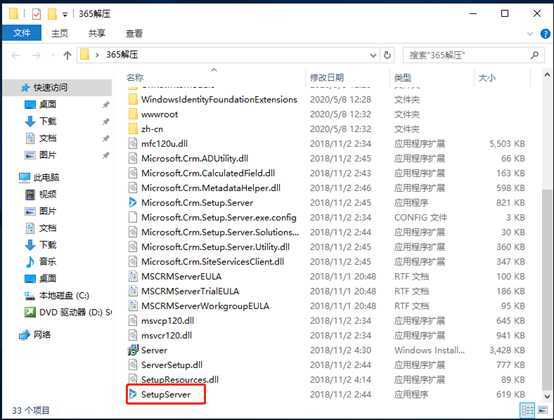
Task: Open the quick access toolbar dropdown
Action: coord(65,14)
